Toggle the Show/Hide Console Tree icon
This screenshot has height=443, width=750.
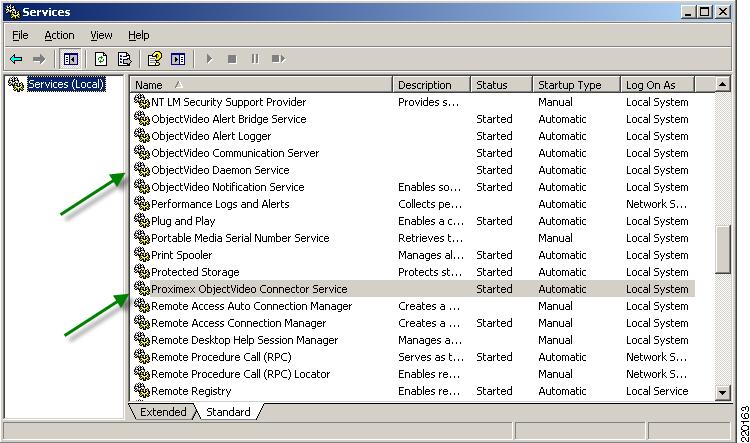(71, 59)
